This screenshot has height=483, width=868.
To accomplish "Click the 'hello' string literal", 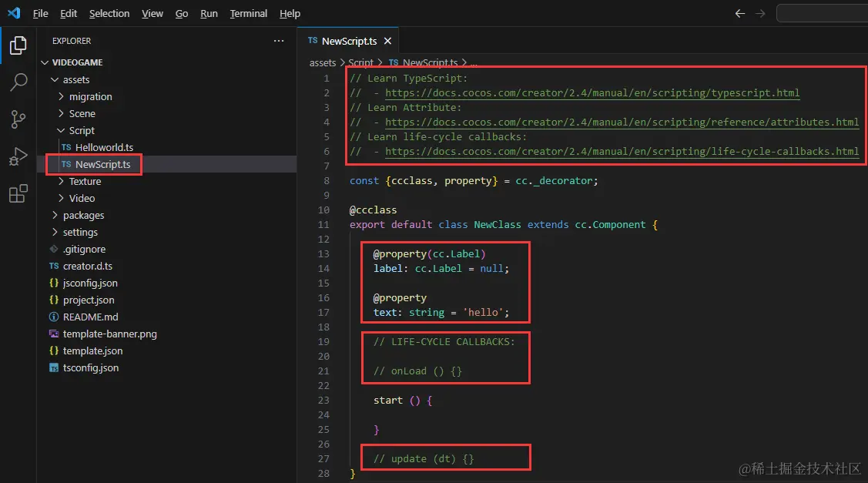I will click(483, 313).
